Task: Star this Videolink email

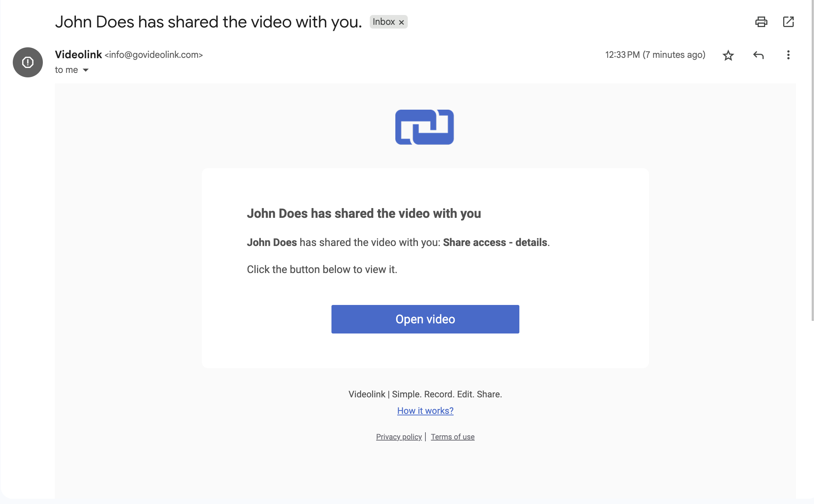Action: (x=728, y=55)
